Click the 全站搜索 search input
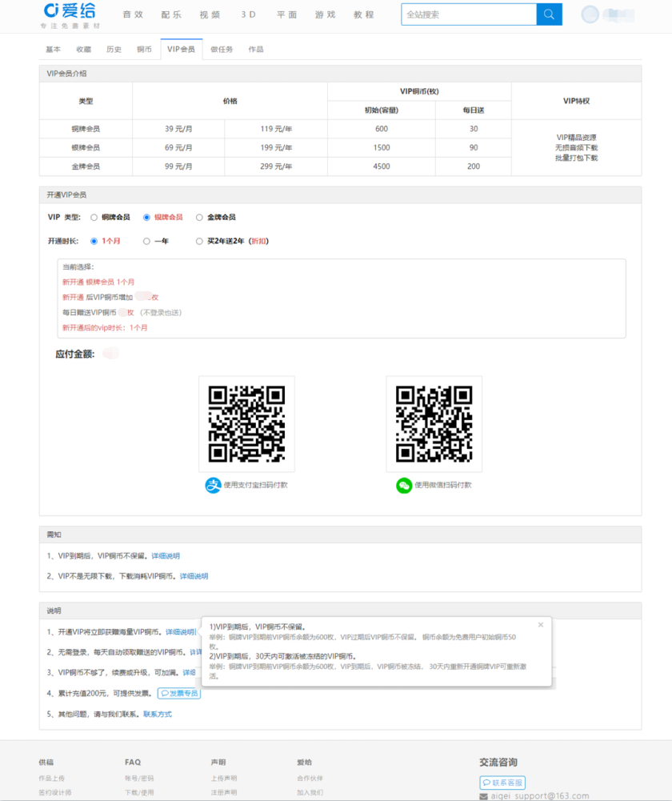672x801 pixels. [469, 14]
